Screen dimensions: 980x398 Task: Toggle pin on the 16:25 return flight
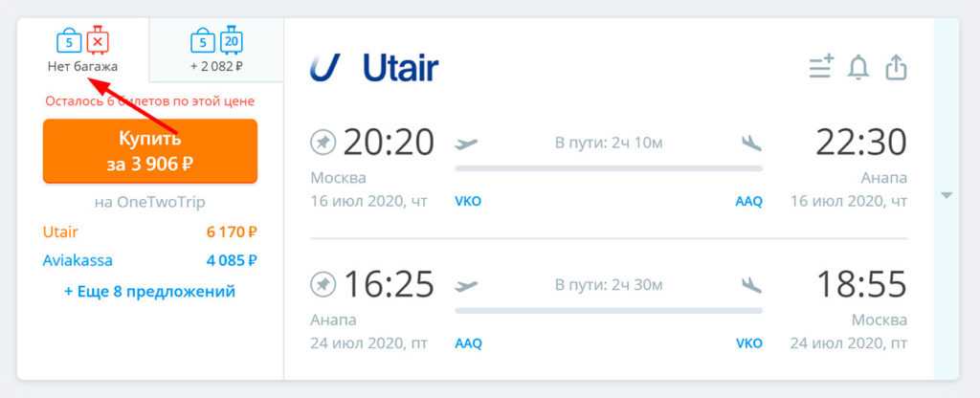pos(323,284)
